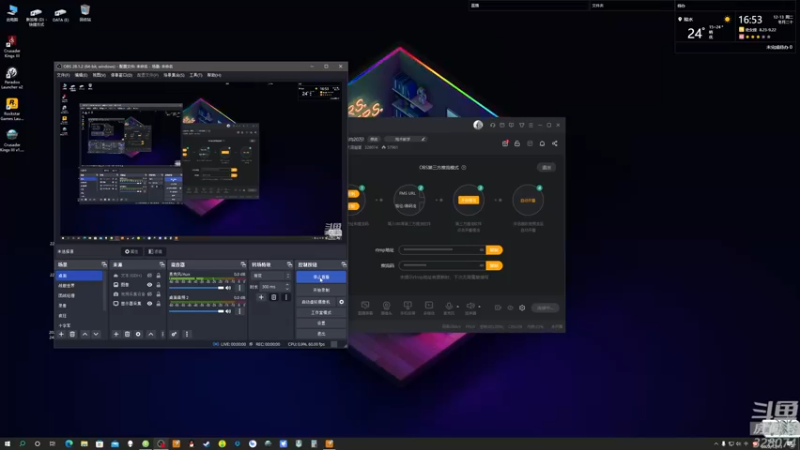Open the Rockstar Games Launcher desktop icon

point(12,109)
